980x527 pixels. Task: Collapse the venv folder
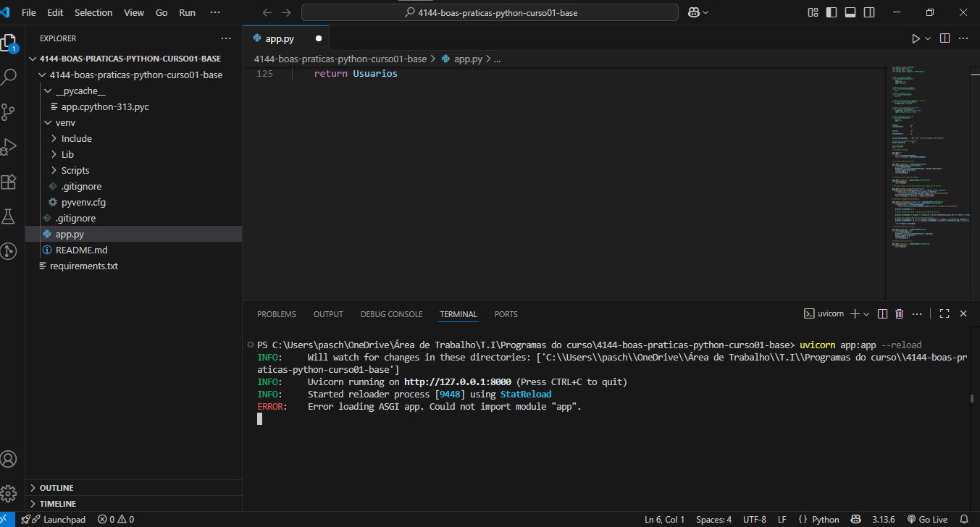click(49, 122)
